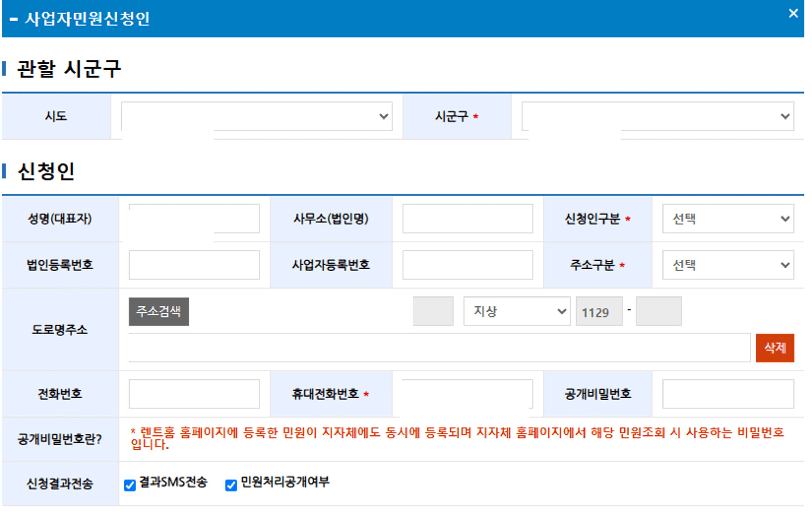Open the 신청인구분 선택 dropdown
The image size is (812, 515).
728,219
